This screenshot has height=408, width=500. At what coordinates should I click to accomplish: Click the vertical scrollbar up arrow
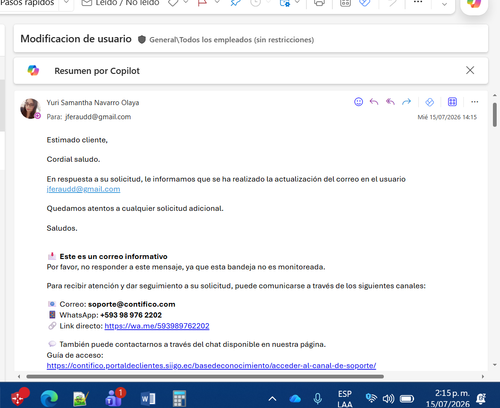[495, 96]
